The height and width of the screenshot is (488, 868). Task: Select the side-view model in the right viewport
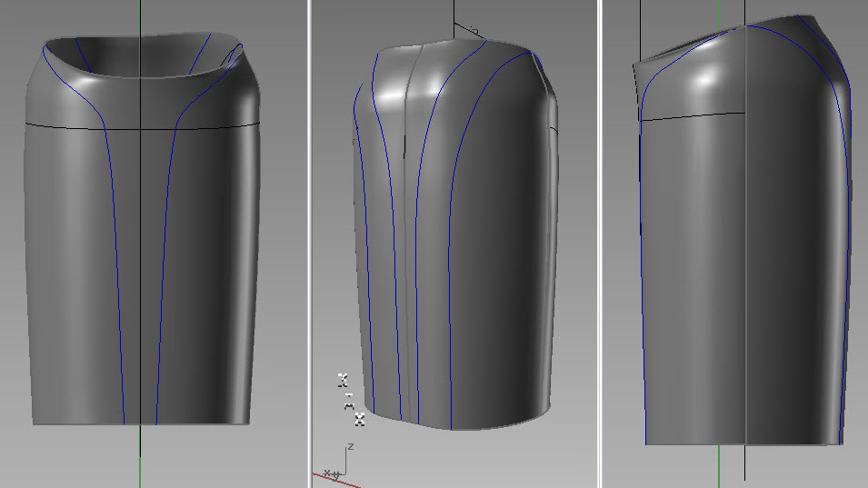742,230
